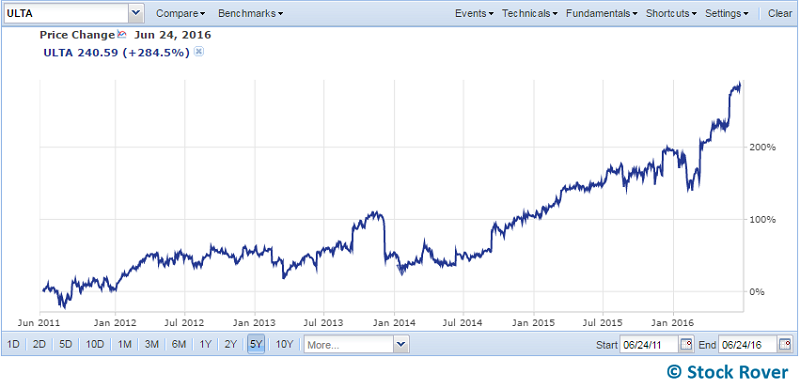
Task: Click the Jun 2011 axis label
Action: (40, 323)
